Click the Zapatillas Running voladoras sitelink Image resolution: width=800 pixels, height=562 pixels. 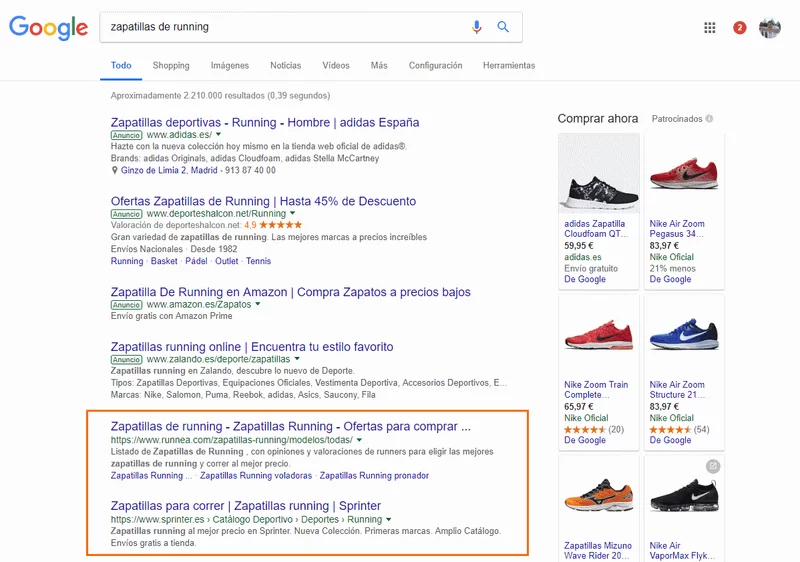tap(256, 476)
